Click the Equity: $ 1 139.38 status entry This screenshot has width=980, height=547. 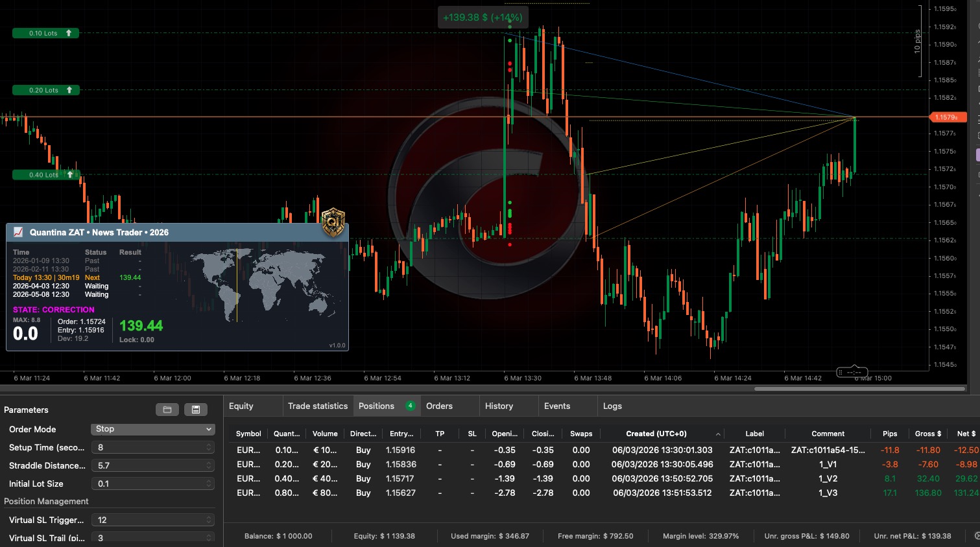pyautogui.click(x=384, y=536)
